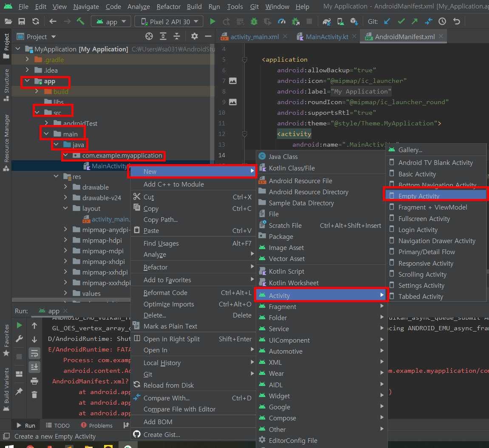The width and height of the screenshot is (489, 448).
Task: Open the Structure side tab
Action: (6, 85)
